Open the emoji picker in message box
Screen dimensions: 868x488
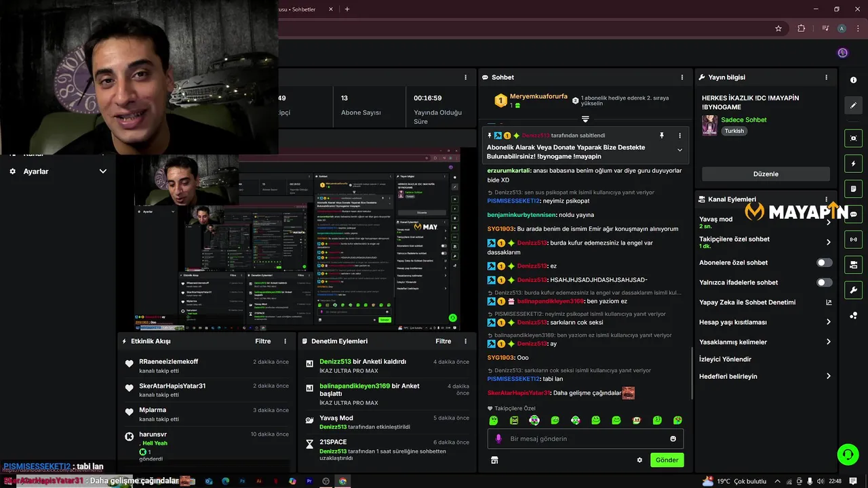coord(673,439)
